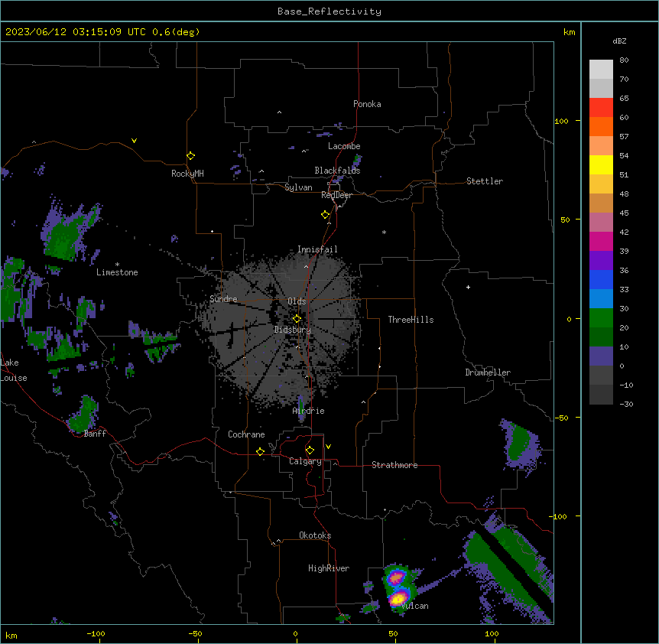Click the Drumheller label
The image size is (659, 644).
coord(488,372)
